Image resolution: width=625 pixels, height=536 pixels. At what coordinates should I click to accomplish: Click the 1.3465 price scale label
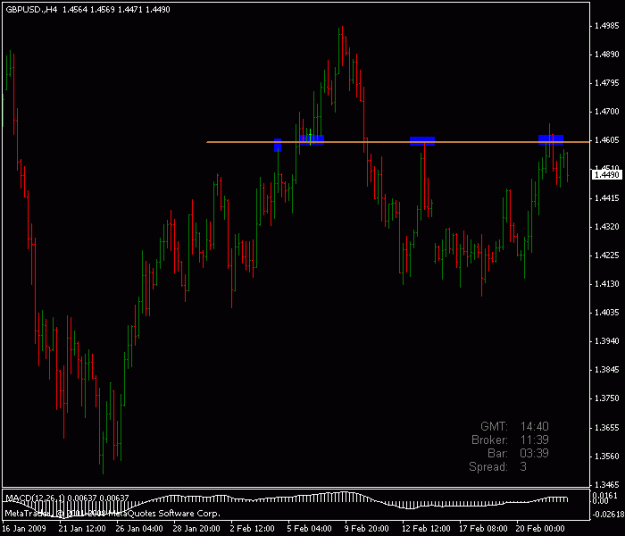click(607, 485)
